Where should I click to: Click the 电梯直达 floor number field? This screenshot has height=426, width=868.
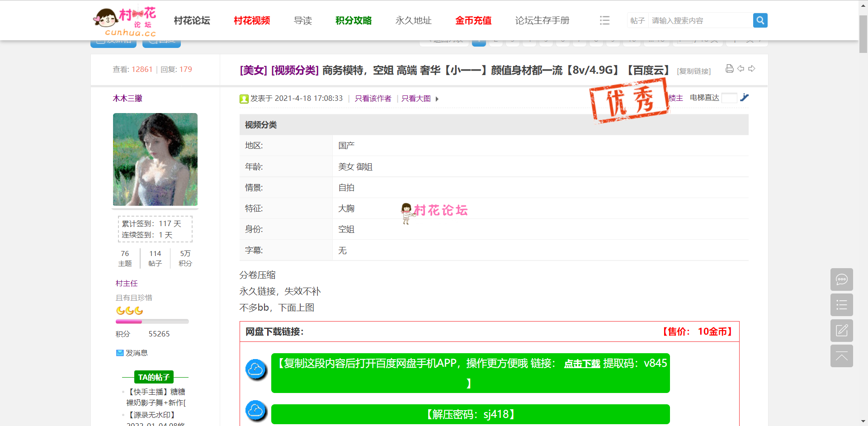[x=729, y=98]
